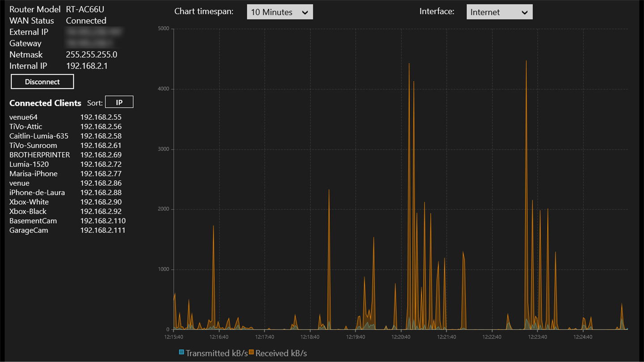The image size is (644, 362).
Task: Click the WAN Status value "Connected"
Action: coord(86,21)
